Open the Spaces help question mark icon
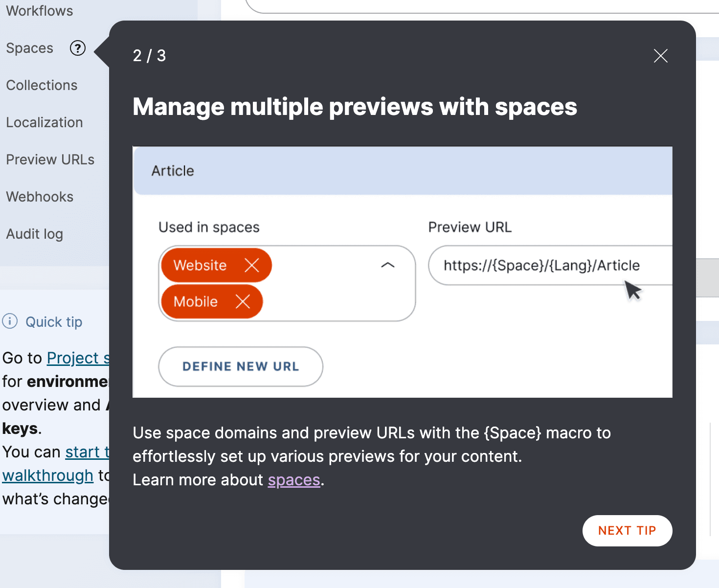719x588 pixels. point(77,48)
